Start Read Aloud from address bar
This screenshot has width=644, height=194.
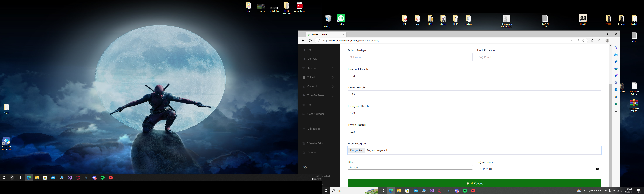pyautogui.click(x=578, y=40)
